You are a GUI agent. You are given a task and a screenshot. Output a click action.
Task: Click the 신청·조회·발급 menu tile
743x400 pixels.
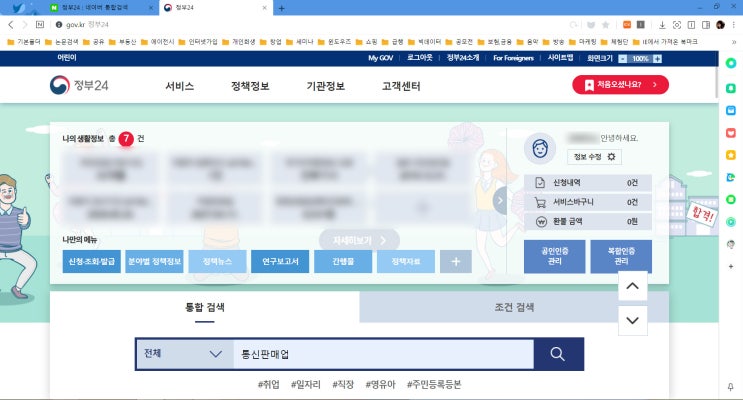coord(91,262)
